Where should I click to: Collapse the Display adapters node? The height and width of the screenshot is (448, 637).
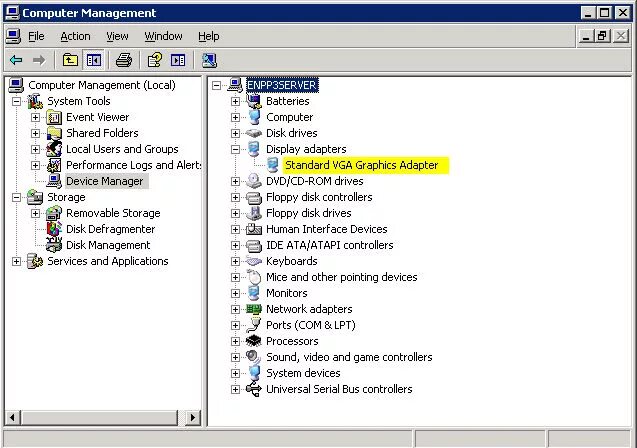pos(235,149)
